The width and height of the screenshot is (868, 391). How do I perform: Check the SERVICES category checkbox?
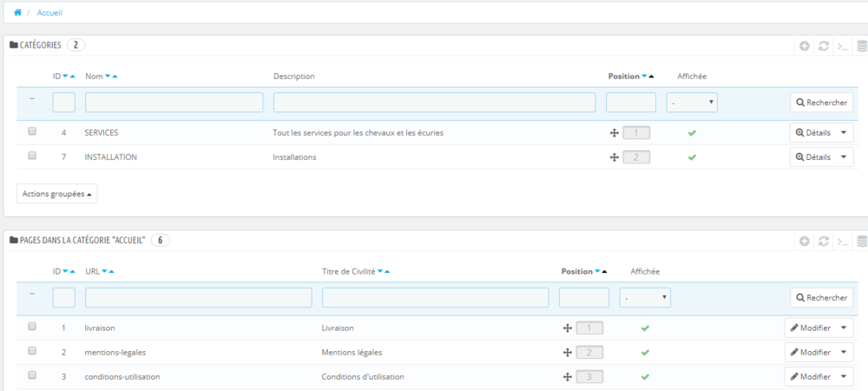click(32, 131)
